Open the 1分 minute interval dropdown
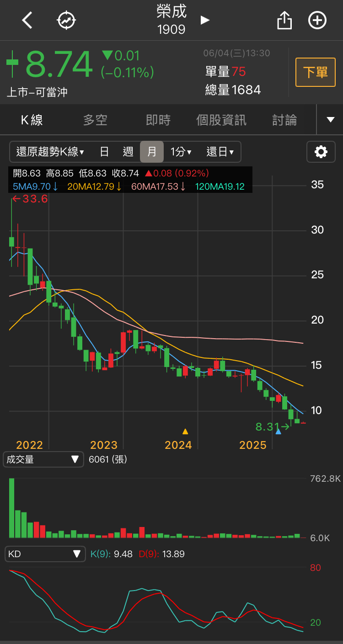Screen dimensions: 343x644 pyautogui.click(x=181, y=152)
